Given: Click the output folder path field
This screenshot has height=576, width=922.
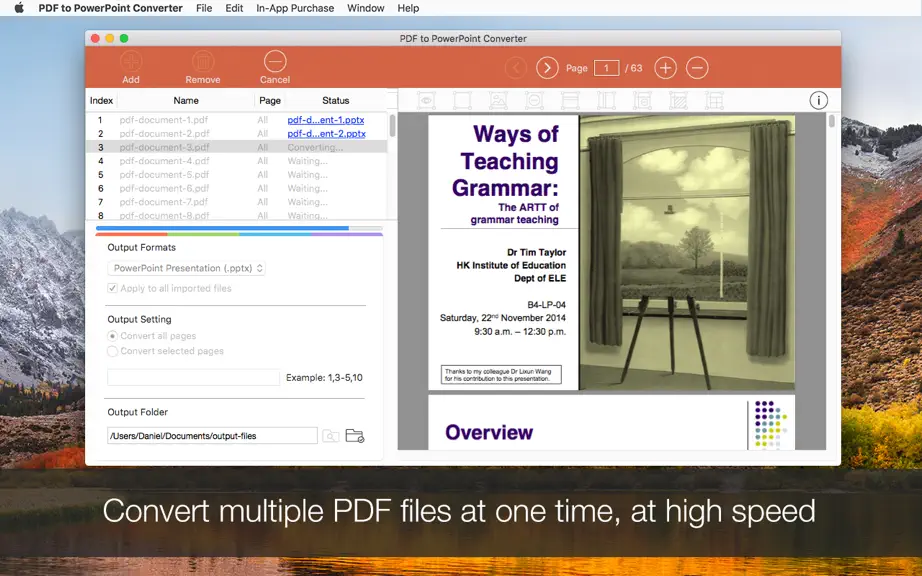Looking at the screenshot, I should [212, 436].
